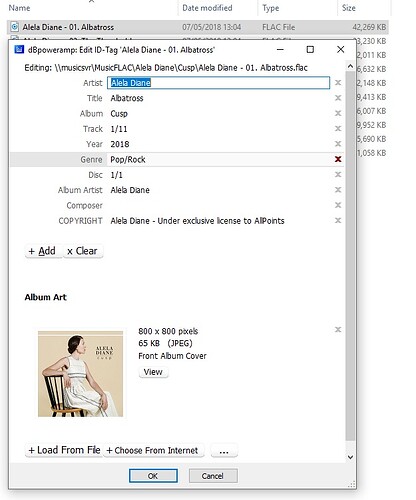Screen dimensions: 416x500
Task: Confirm tag edits with OK
Action: (x=153, y=476)
